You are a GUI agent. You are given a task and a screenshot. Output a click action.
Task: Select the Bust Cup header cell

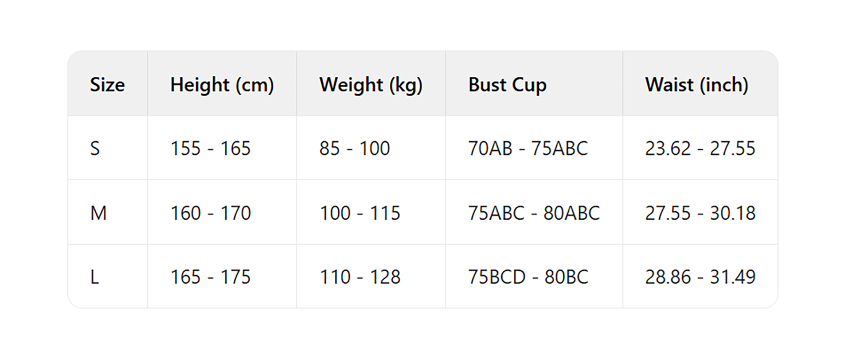(534, 84)
